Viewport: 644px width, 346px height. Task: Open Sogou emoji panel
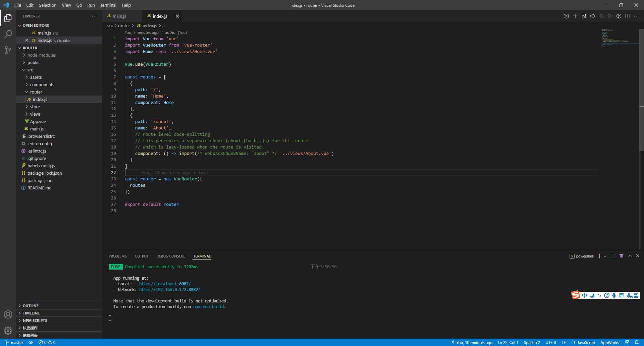(606, 295)
